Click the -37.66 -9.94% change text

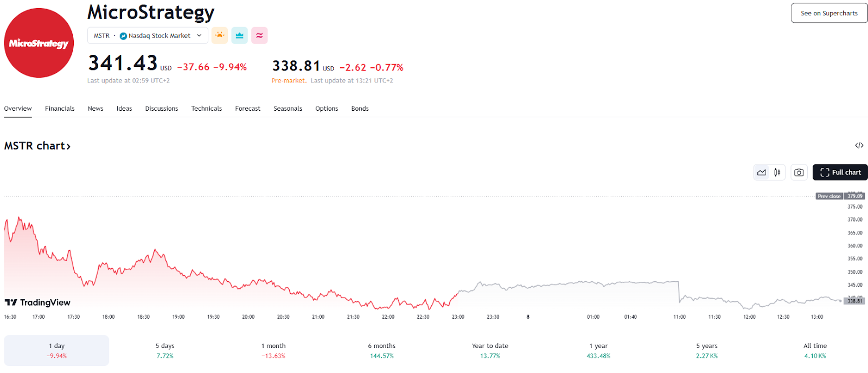tap(212, 67)
